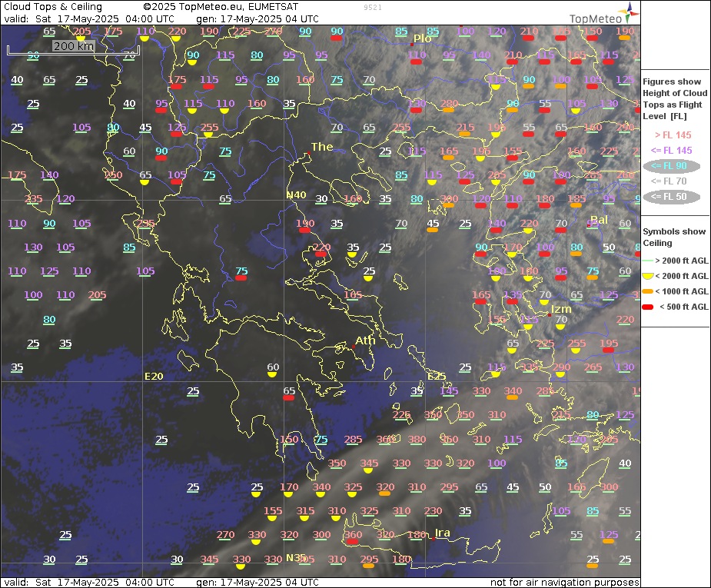This screenshot has height=588, width=711.
Task: Click the 250 cloud top value
Action: click(113, 175)
